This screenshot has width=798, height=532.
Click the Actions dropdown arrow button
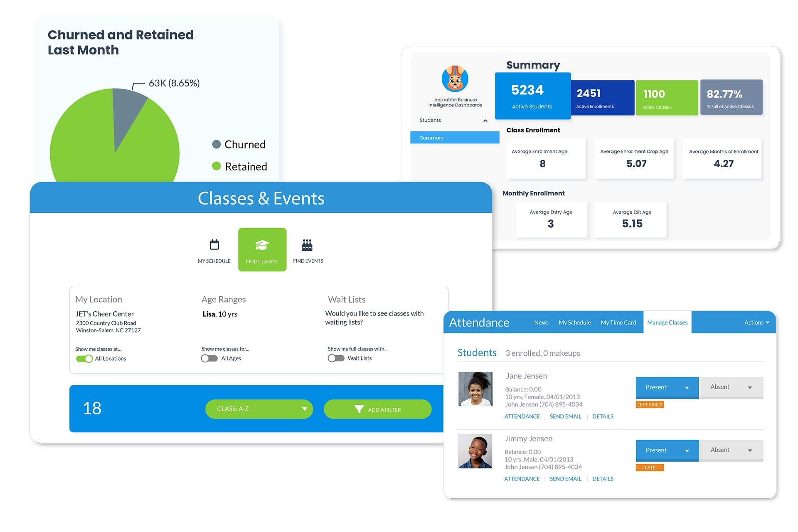click(769, 323)
